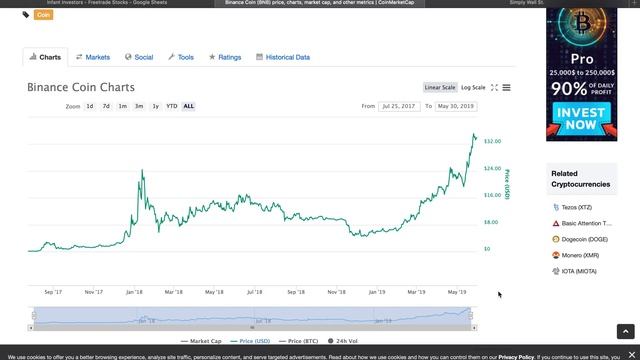This screenshot has height=360, width=640.
Task: Click the Markets tab exchange icon
Action: 79,57
